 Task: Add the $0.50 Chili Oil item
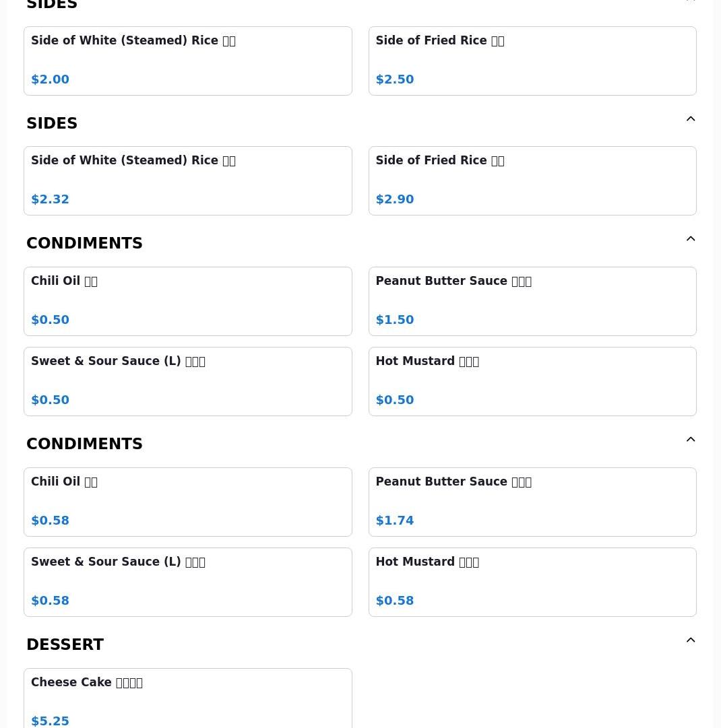tap(187, 301)
